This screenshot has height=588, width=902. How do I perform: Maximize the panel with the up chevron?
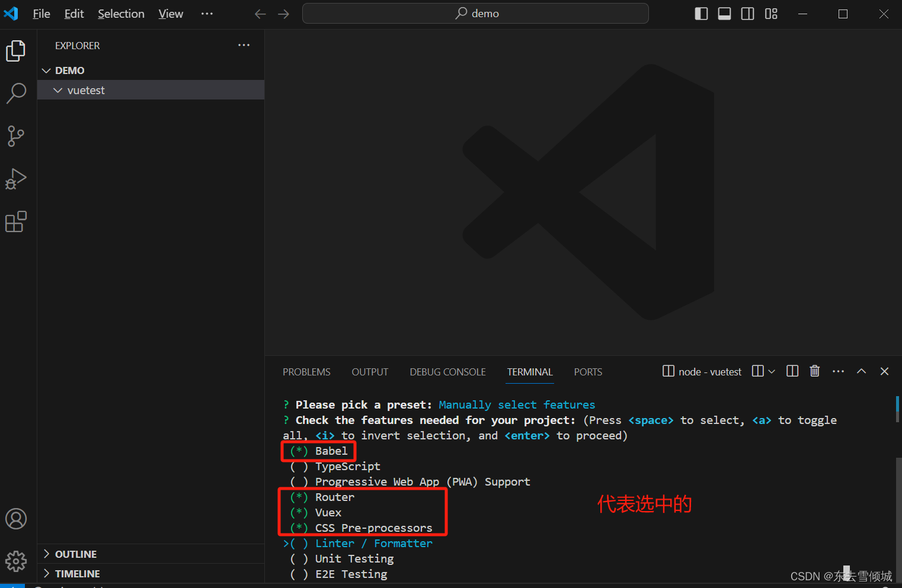pyautogui.click(x=862, y=371)
